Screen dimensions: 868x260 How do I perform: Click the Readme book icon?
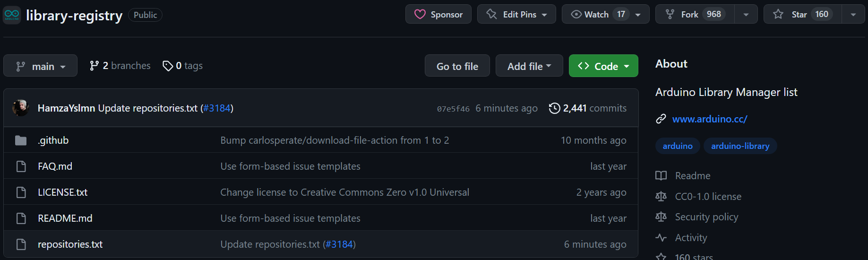click(x=661, y=176)
